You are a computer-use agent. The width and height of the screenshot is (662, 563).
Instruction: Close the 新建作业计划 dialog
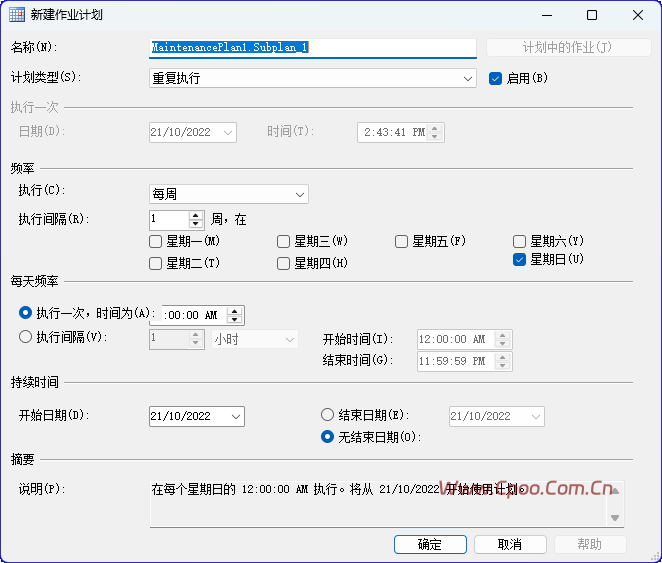[x=638, y=15]
